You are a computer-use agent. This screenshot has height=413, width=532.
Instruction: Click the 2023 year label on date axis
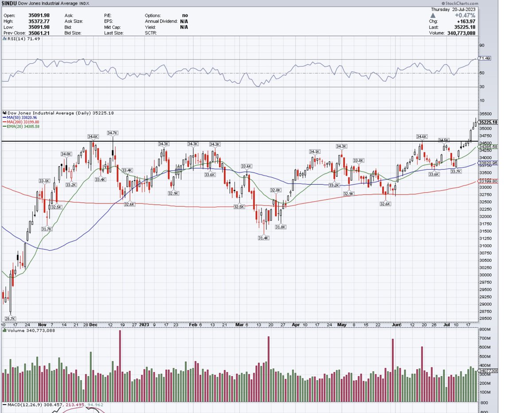pyautogui.click(x=144, y=324)
